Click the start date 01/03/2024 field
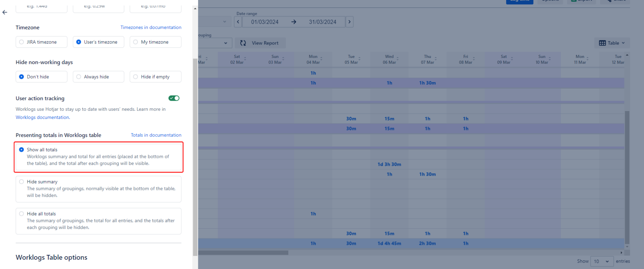Screen dimensions: 644x269 [264, 22]
